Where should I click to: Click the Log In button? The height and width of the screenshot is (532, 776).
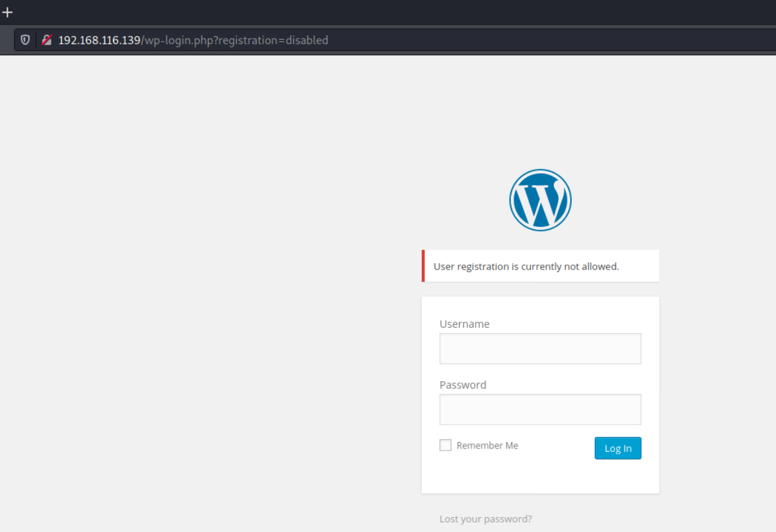[618, 448]
